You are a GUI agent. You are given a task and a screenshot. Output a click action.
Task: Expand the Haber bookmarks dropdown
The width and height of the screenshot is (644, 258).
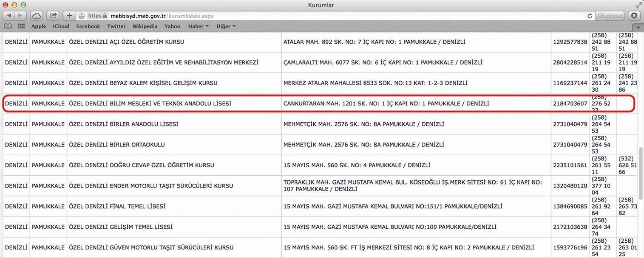[x=199, y=26]
